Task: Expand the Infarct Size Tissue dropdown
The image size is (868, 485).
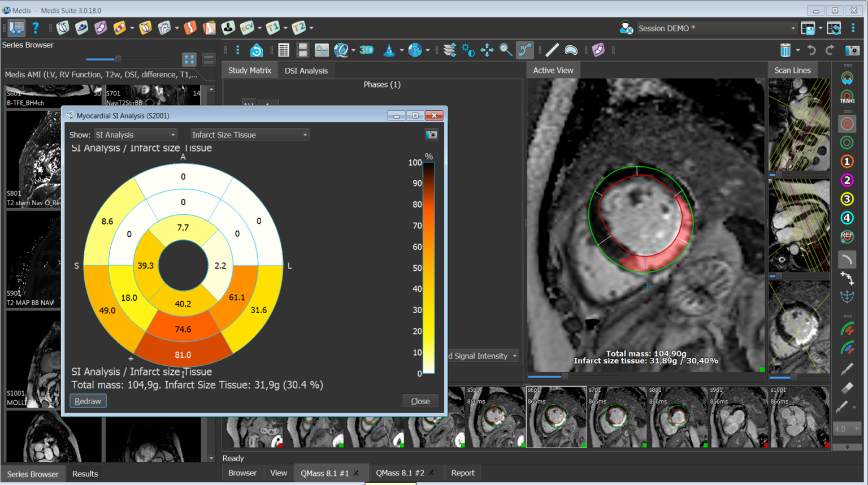Action: pyautogui.click(x=249, y=135)
